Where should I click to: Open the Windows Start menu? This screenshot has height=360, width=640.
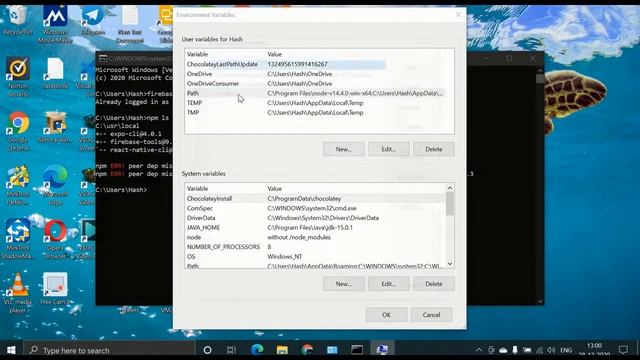click(x=11, y=350)
